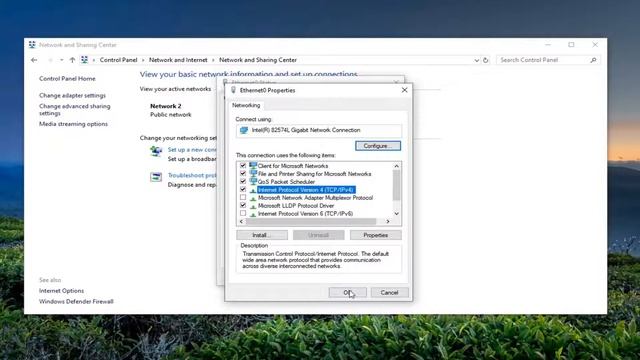Click the TCP/IPv4 protocol icon
This screenshot has width=640, height=360.
click(253, 190)
